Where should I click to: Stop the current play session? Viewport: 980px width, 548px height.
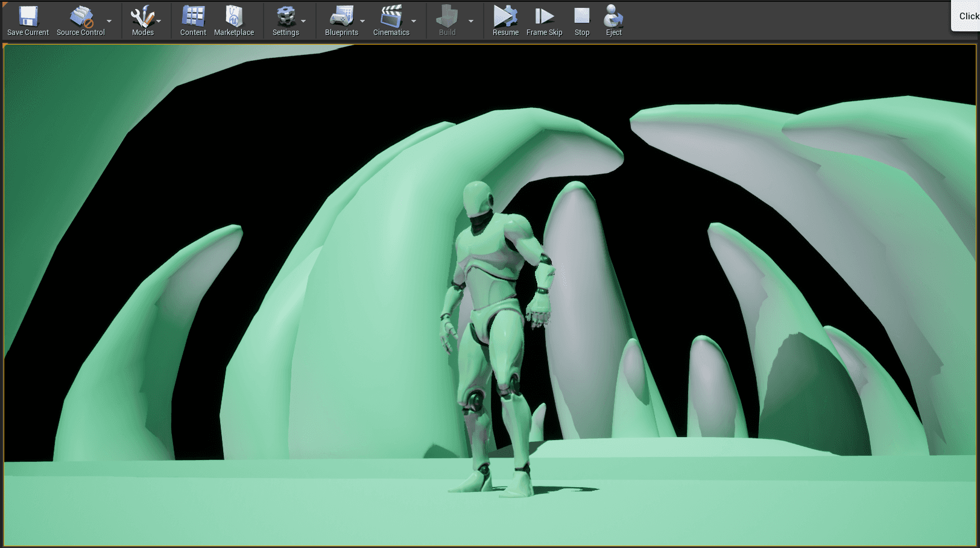coord(582,17)
